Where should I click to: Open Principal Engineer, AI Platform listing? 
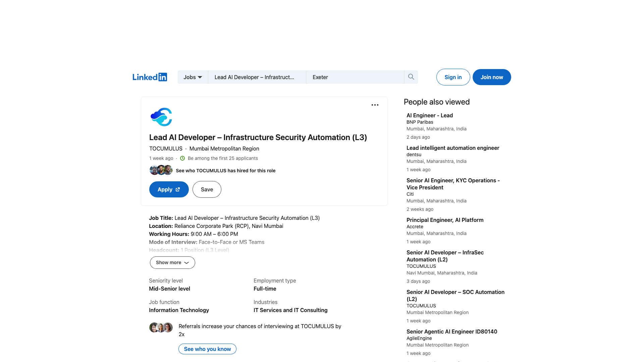tap(445, 220)
